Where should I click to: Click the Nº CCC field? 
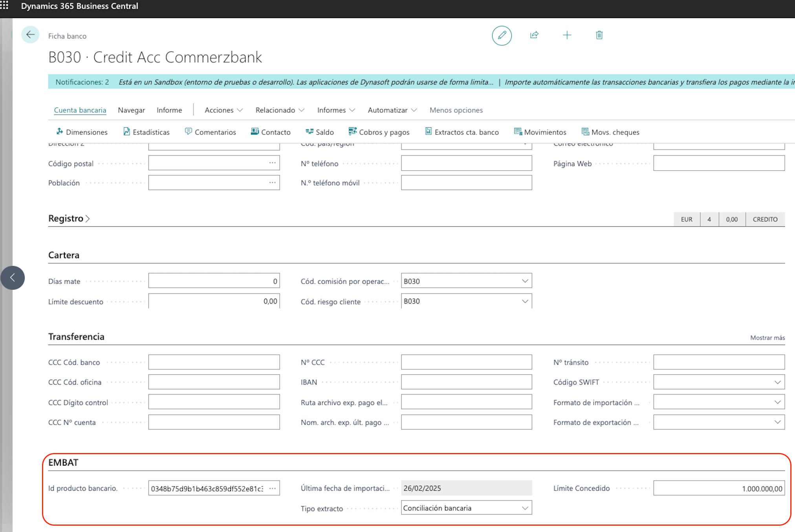(x=467, y=362)
